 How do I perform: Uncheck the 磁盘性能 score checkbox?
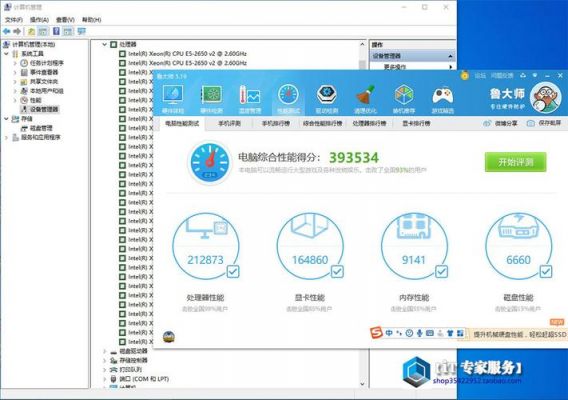(x=546, y=271)
